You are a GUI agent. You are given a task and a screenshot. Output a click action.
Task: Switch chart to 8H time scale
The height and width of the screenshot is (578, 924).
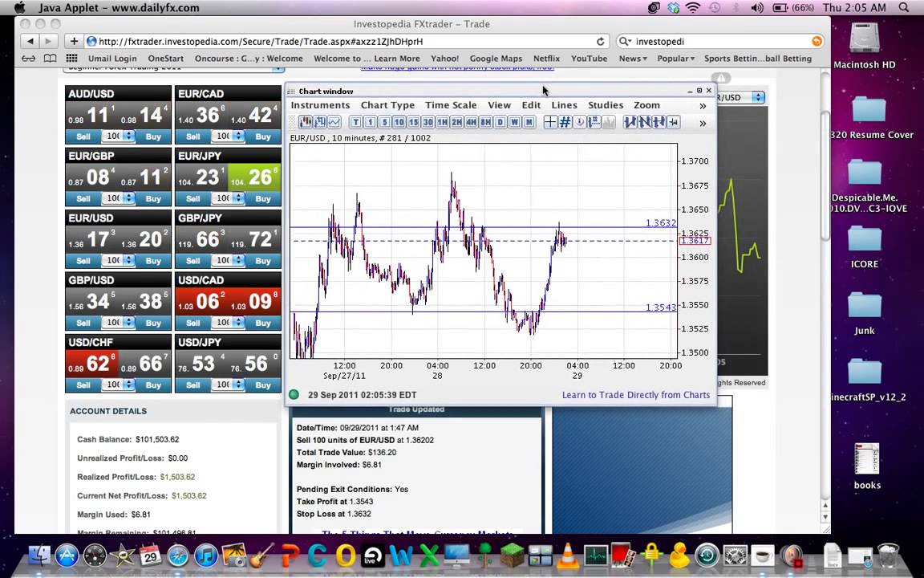click(485, 122)
